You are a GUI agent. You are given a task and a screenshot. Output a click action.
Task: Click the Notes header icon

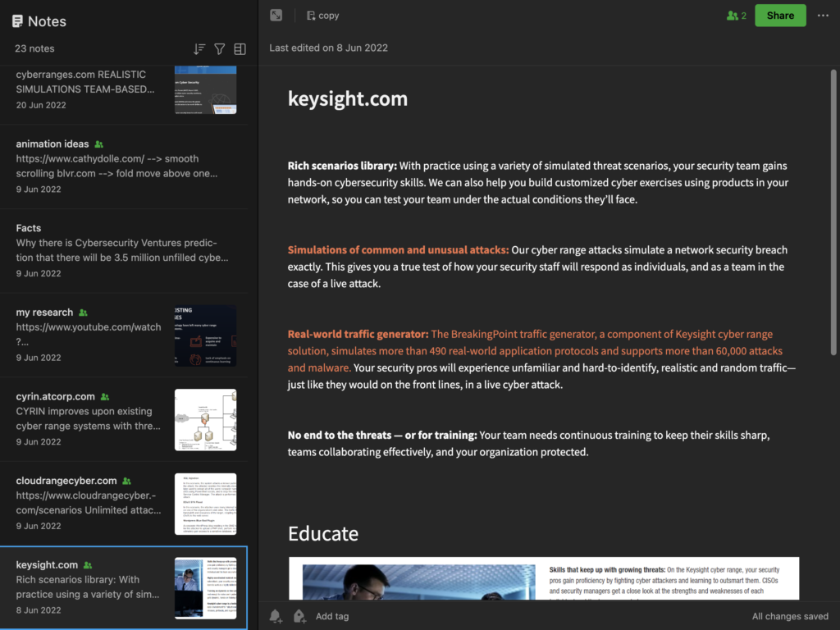click(17, 21)
